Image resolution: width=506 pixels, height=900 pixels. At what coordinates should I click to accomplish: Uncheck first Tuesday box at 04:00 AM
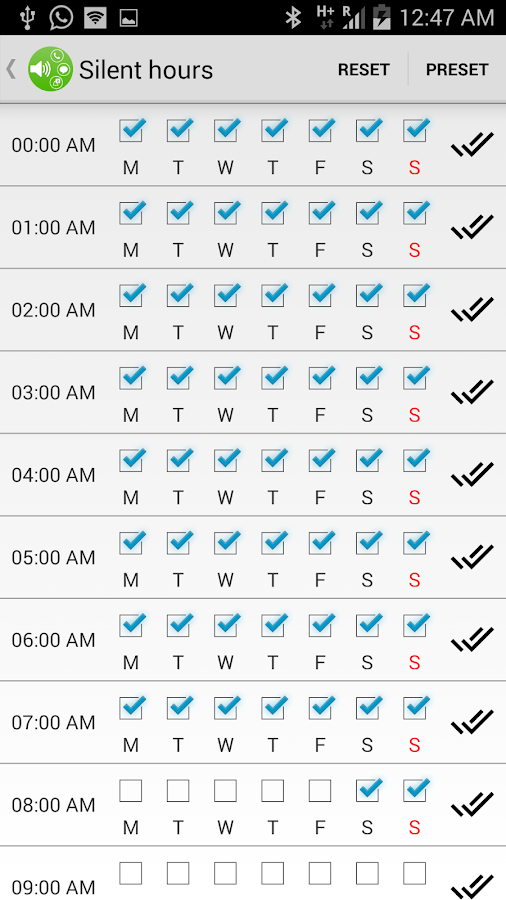(178, 461)
